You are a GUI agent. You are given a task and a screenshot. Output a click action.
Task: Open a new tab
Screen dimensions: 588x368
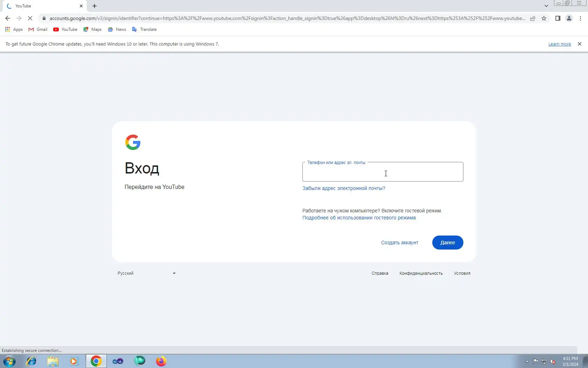point(94,6)
